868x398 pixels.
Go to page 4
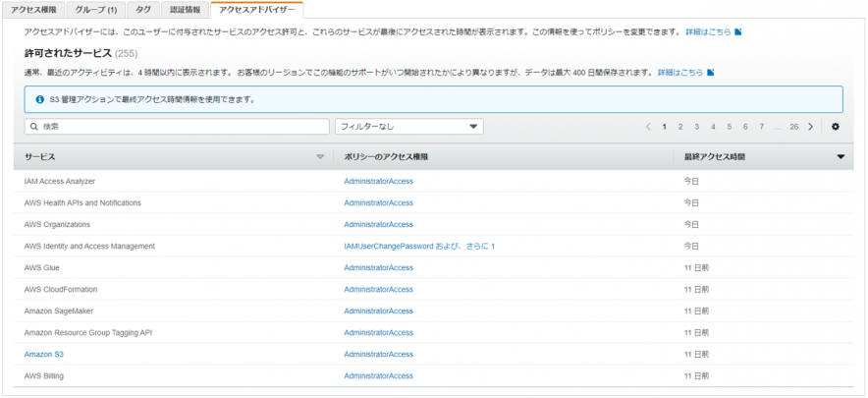(x=713, y=127)
